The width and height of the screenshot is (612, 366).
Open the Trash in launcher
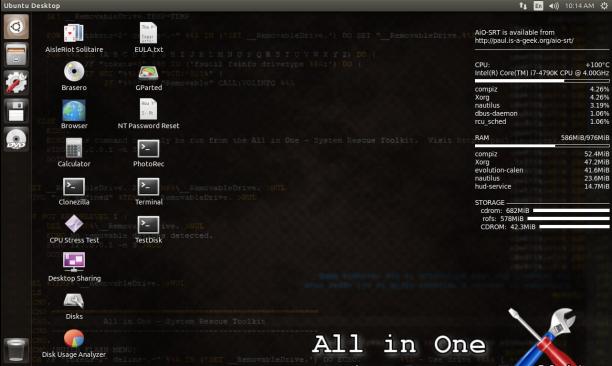coord(16,350)
